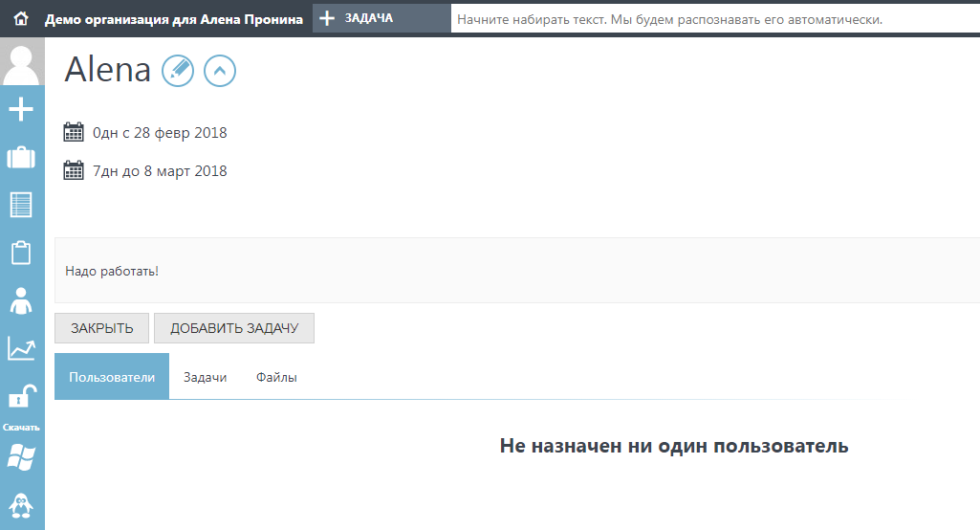
Task: Edit the Alena project with pencil icon
Action: [x=178, y=70]
